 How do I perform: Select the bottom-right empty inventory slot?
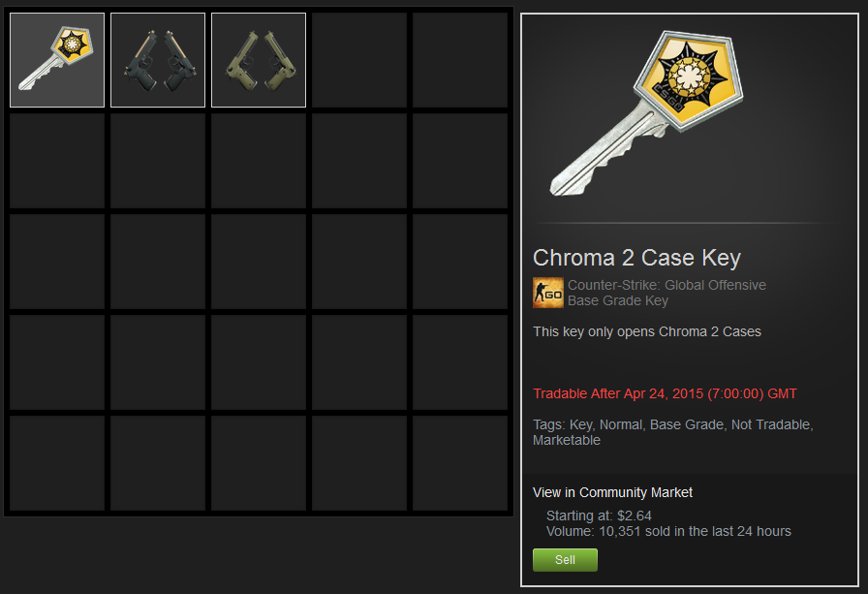pyautogui.click(x=460, y=463)
